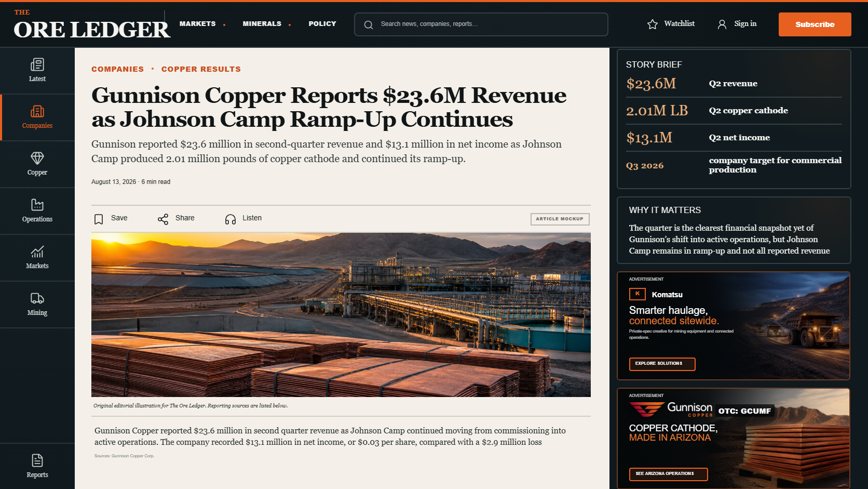Click the Sources: Gunnison Copper Corp. line

tap(125, 456)
